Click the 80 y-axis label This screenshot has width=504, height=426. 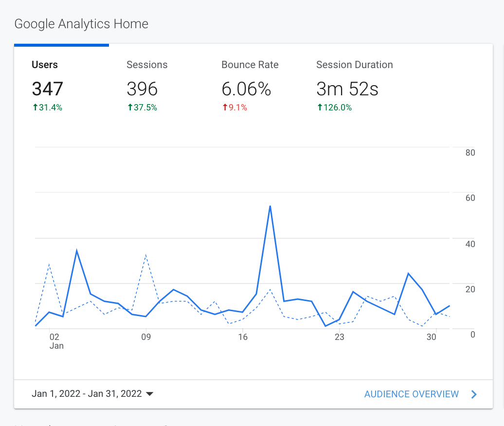pos(470,153)
